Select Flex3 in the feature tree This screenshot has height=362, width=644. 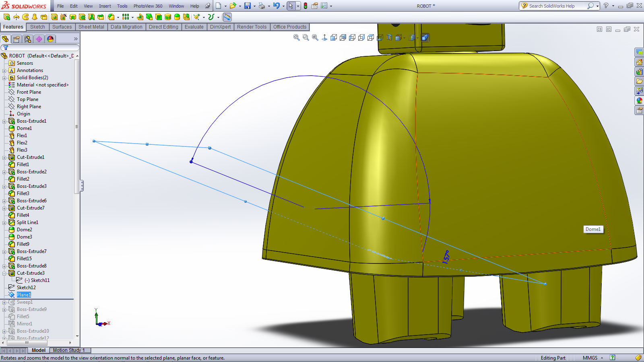tap(22, 150)
